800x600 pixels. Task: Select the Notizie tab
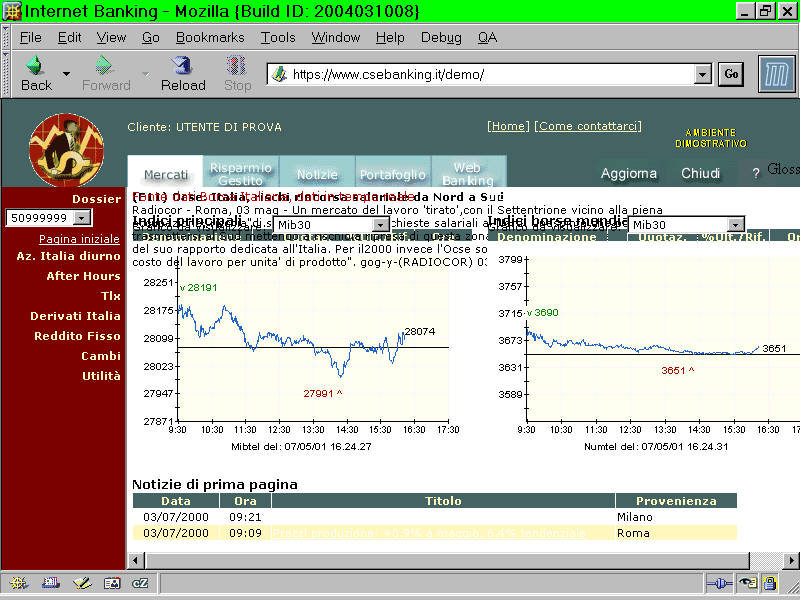(317, 174)
